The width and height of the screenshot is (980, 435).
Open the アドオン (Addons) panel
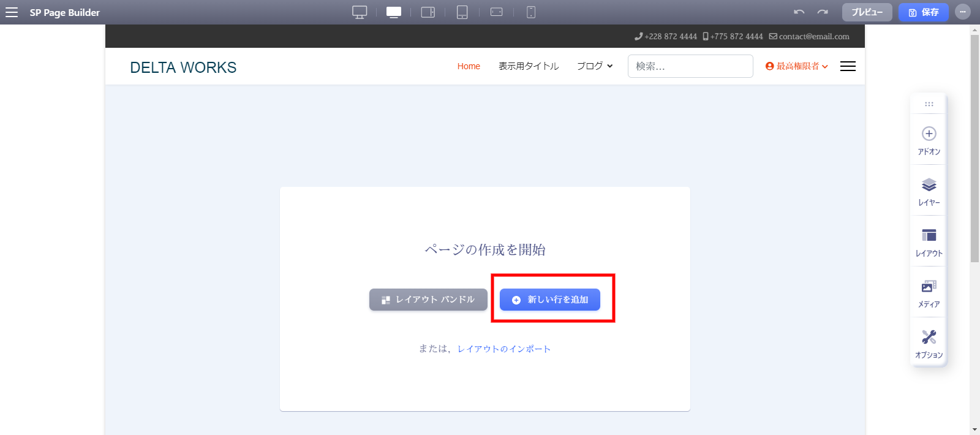tap(929, 140)
